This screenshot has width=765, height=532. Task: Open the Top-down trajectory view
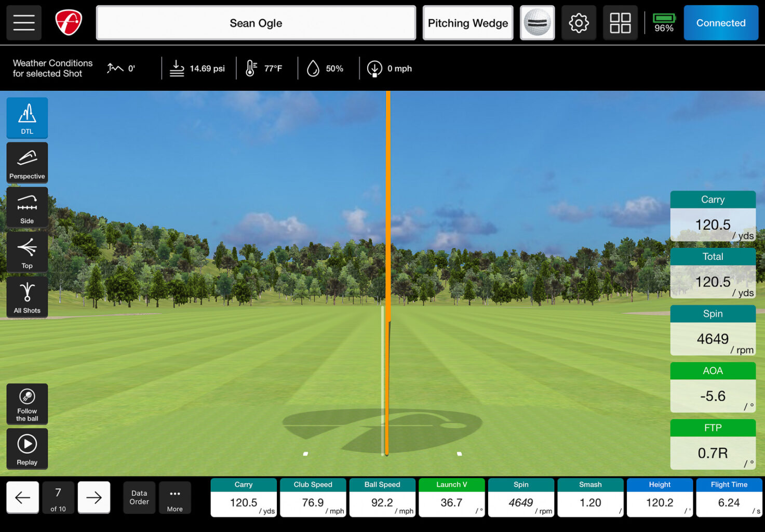26,252
